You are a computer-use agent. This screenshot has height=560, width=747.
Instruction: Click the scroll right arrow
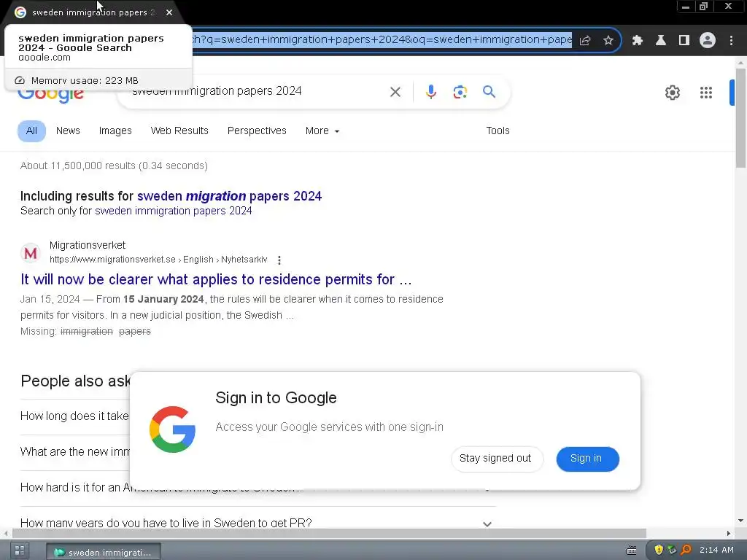(729, 533)
